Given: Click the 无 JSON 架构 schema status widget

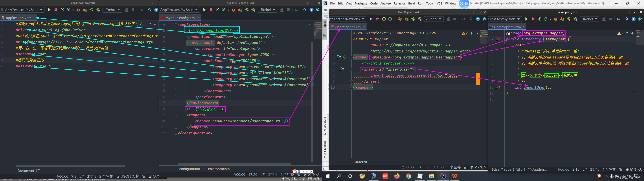Looking at the screenshot, I should click(128, 176).
